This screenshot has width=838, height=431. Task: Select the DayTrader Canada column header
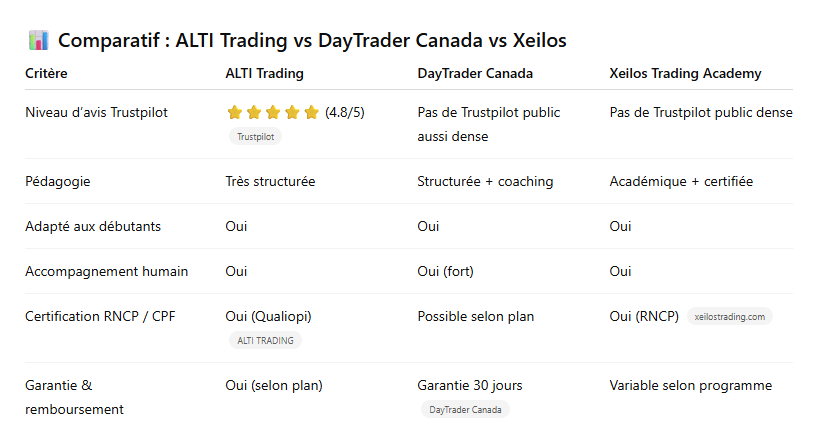[x=474, y=73]
